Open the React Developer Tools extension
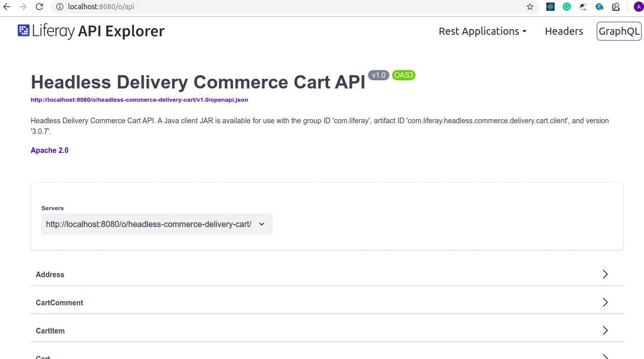The width and height of the screenshot is (644, 359). tap(550, 7)
